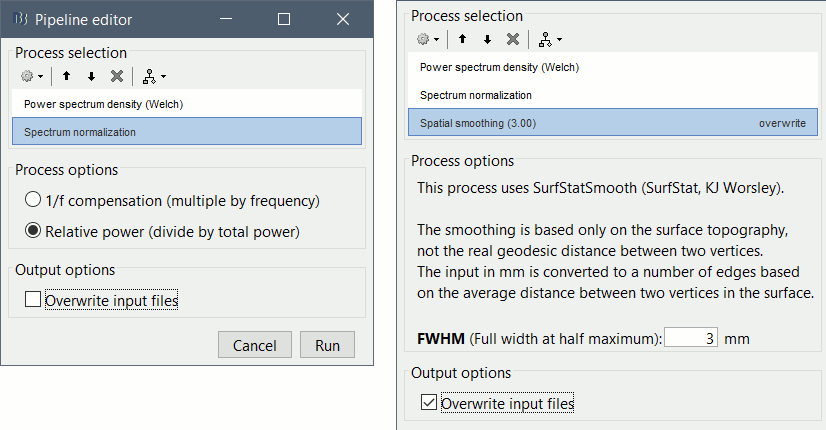The width and height of the screenshot is (826, 430).
Task: Open gear dropdown in Pipeline editor window
Action: (30, 76)
